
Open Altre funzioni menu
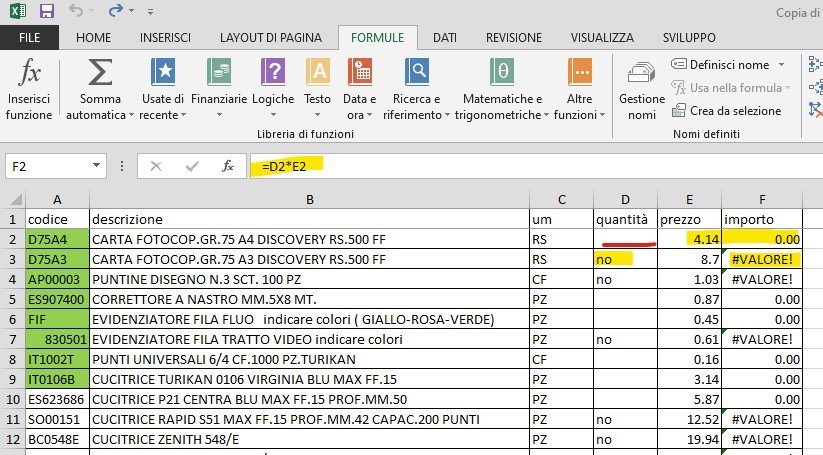point(579,89)
